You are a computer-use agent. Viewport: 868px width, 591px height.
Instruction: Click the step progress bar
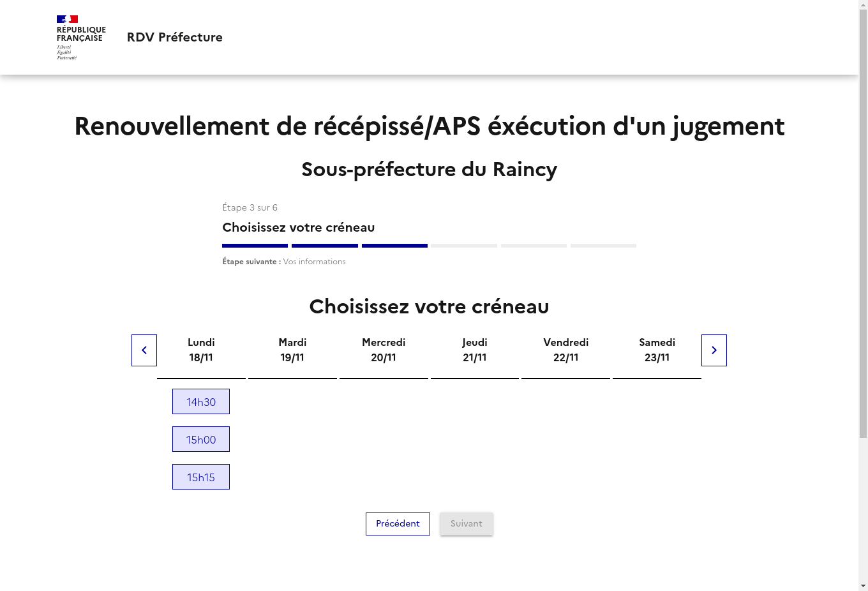tap(429, 246)
